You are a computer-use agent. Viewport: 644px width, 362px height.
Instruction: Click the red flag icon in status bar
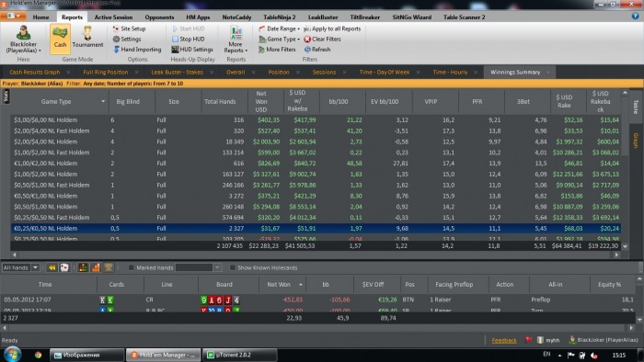[528, 340]
